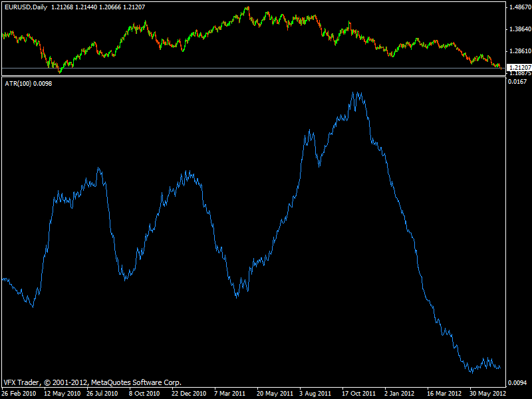The image size is (532, 399).
Task: Click the 2 Jan 2012 date label
Action: 400,394
